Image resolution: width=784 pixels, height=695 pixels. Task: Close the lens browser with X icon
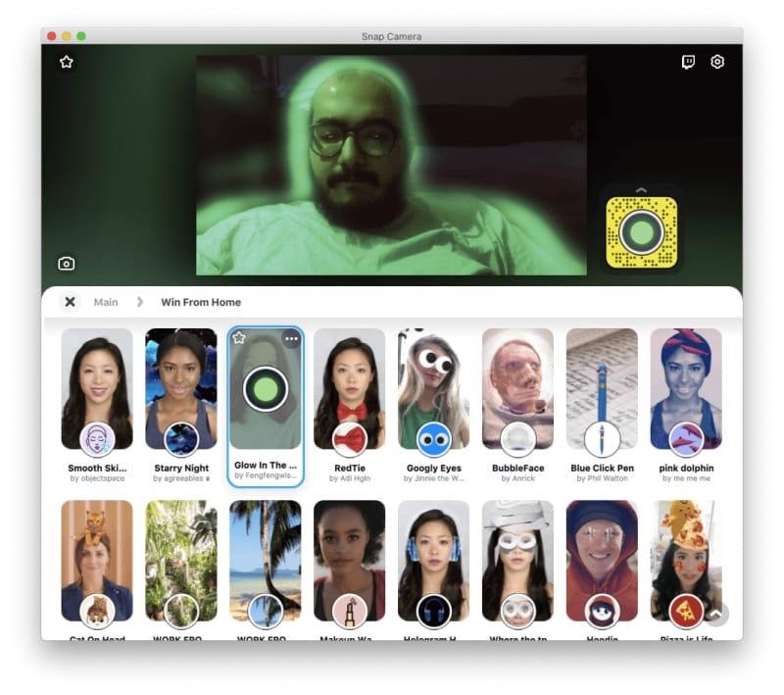click(x=70, y=302)
